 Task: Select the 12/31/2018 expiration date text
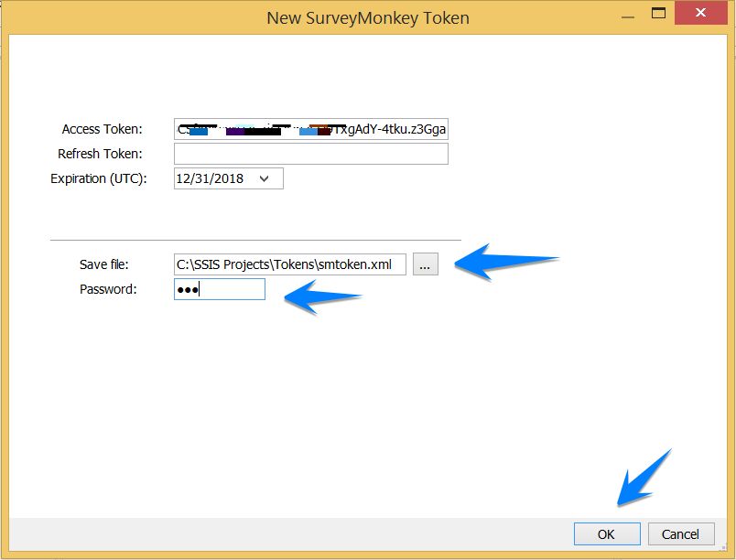(x=210, y=178)
